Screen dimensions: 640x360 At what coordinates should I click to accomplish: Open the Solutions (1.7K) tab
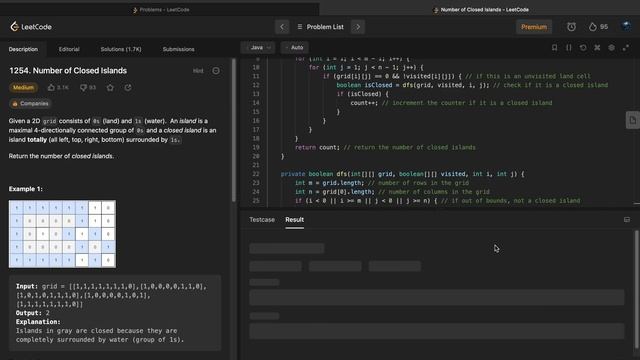coord(121,49)
